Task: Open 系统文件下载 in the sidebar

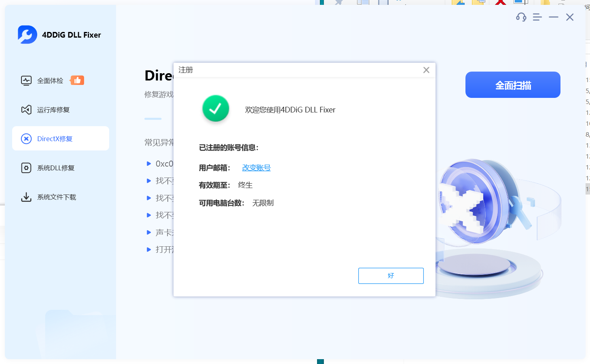Action: [61, 197]
